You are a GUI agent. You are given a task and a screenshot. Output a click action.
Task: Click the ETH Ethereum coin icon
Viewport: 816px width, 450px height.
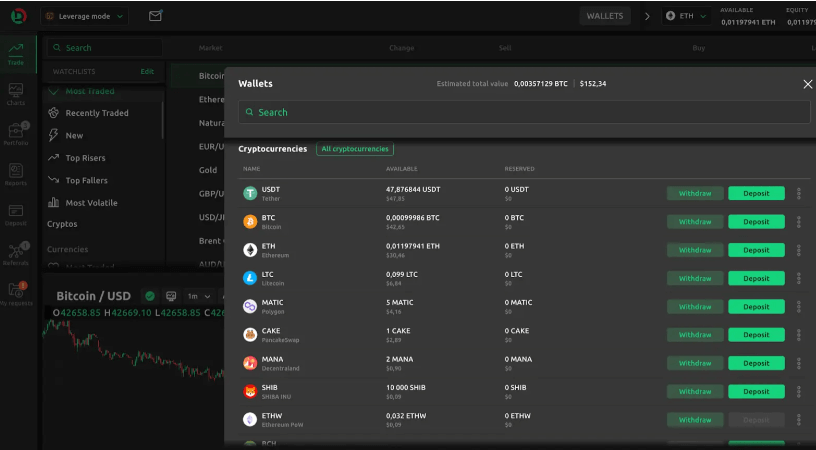pos(250,250)
